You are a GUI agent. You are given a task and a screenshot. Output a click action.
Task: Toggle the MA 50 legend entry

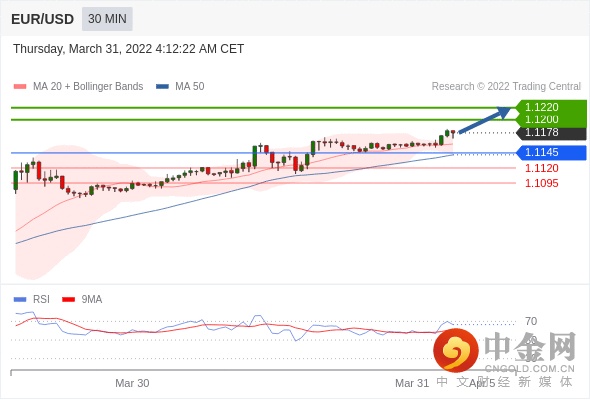pos(180,87)
